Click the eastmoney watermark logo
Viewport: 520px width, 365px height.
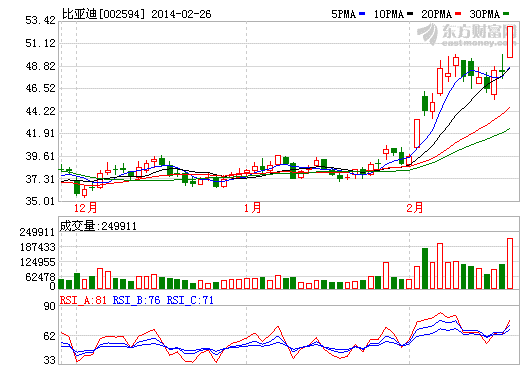click(x=467, y=34)
